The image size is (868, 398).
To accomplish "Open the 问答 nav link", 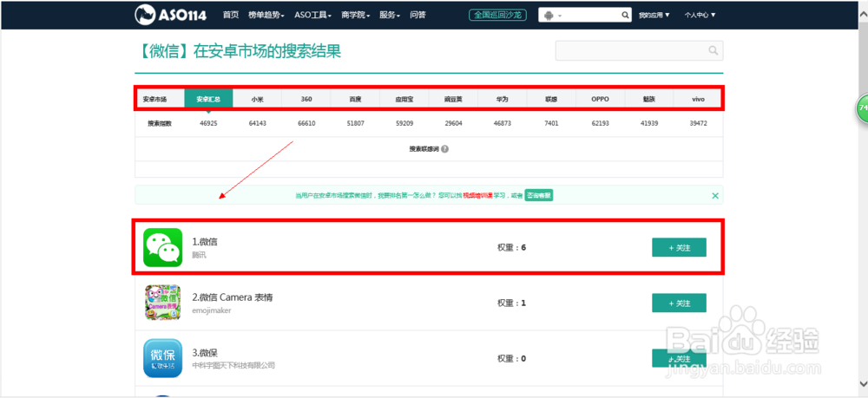I will [418, 15].
